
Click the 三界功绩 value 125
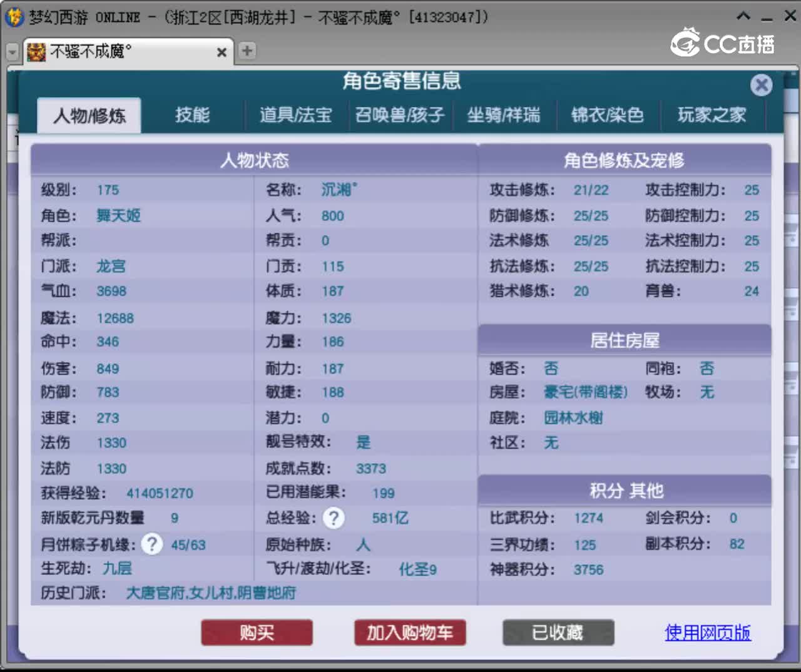(585, 546)
